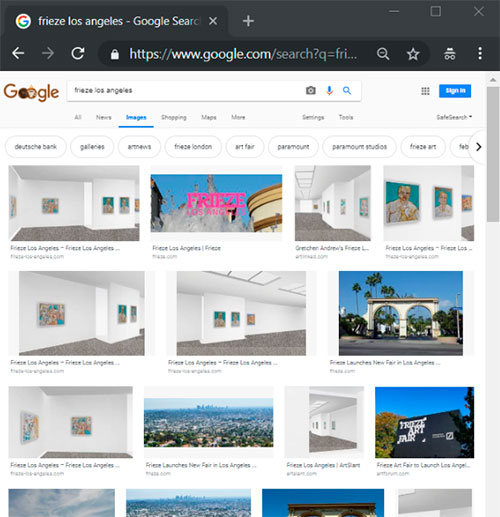Click the blue search magnifier button

point(347,90)
